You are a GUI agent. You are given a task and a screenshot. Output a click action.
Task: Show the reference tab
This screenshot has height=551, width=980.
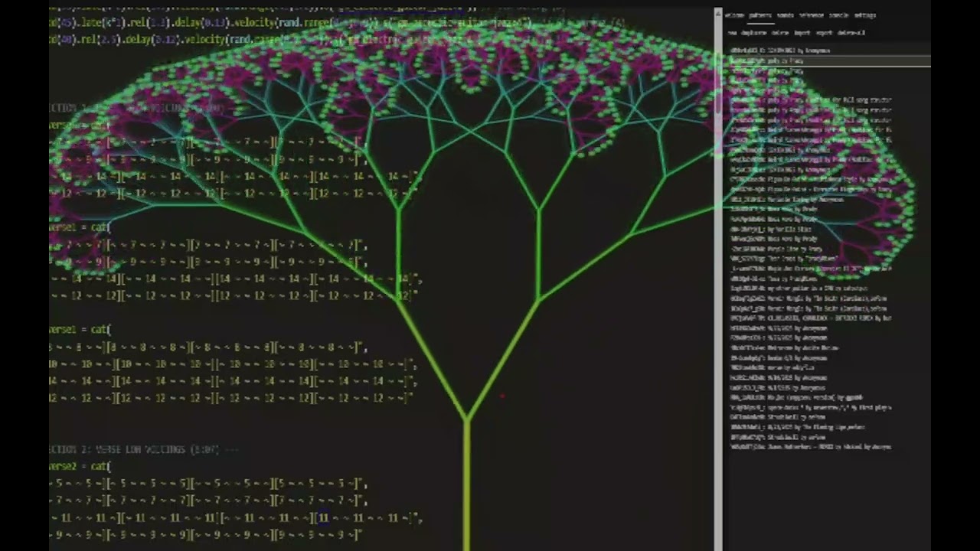click(812, 15)
